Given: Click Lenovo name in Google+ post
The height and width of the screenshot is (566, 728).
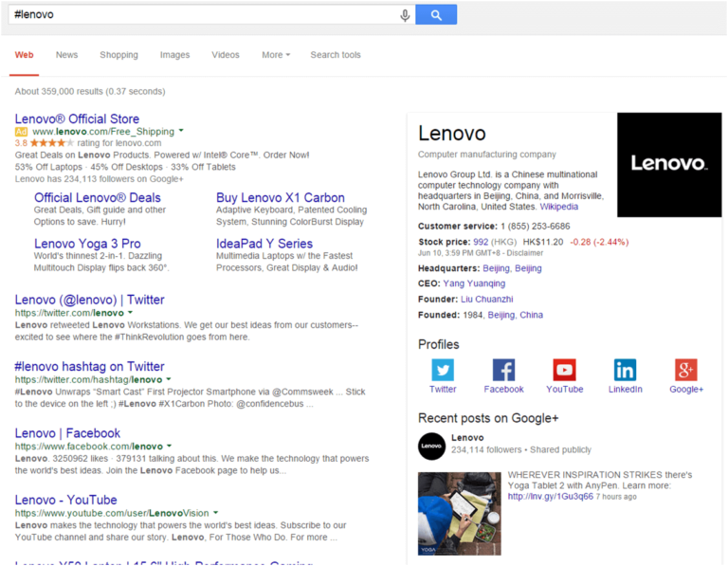Looking at the screenshot, I should [x=467, y=438].
